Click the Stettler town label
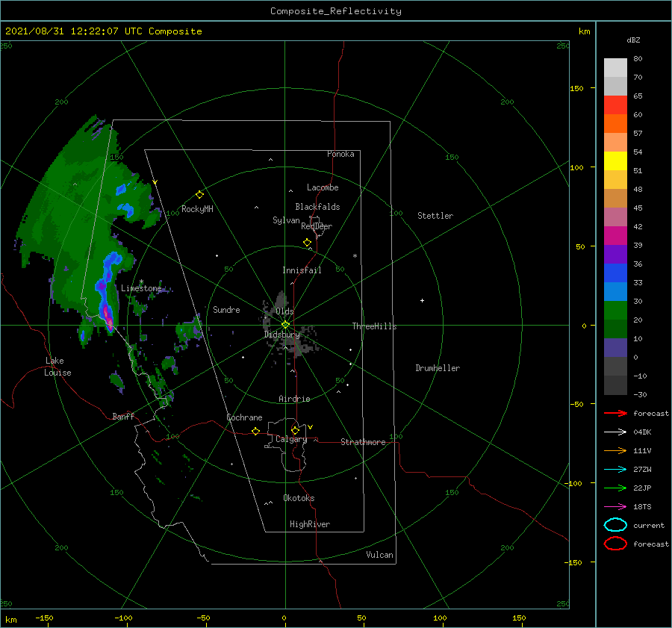Viewport: 672px width, 628px height. [435, 216]
